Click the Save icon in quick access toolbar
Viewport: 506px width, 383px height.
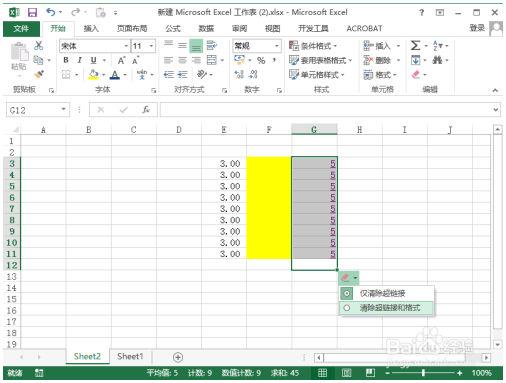point(32,13)
